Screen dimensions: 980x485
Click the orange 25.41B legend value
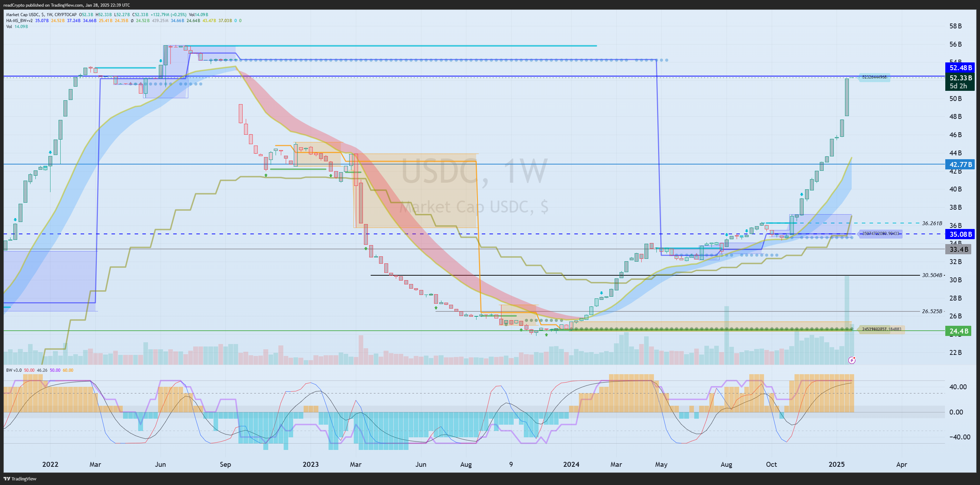pos(106,21)
